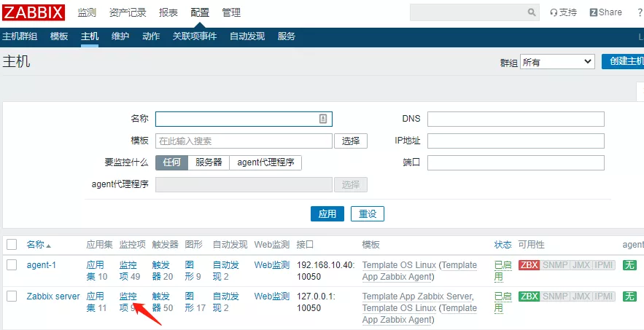Click the icon inside the name field

(x=323, y=119)
